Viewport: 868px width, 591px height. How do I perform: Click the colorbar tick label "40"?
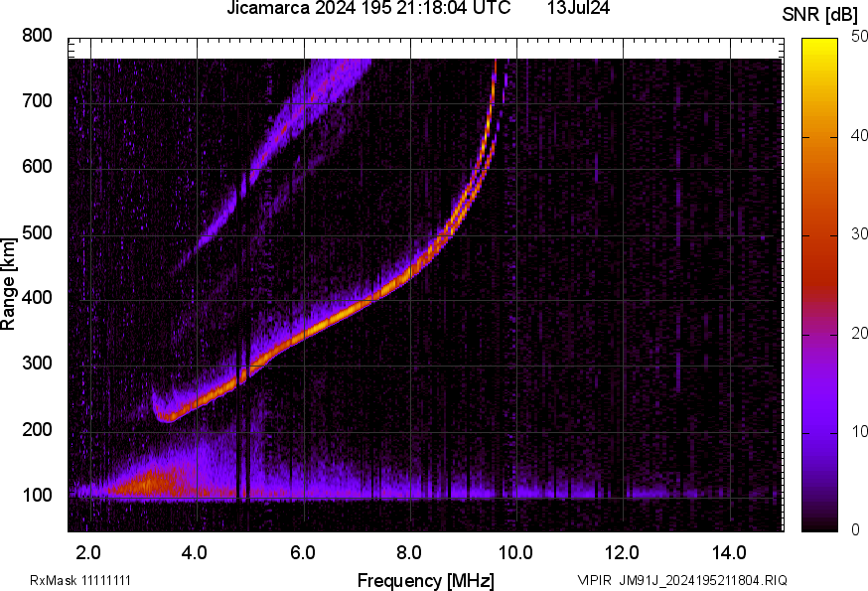[x=859, y=136]
